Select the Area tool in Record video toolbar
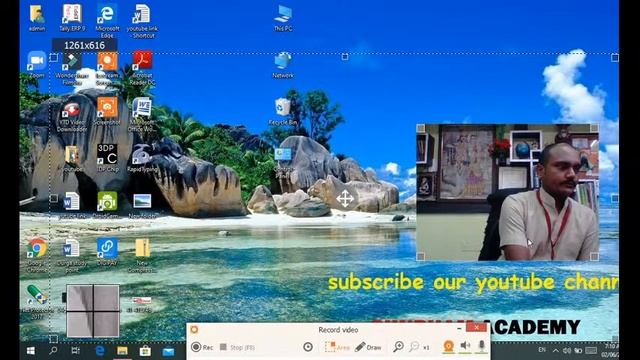The image size is (640, 360). point(337,347)
